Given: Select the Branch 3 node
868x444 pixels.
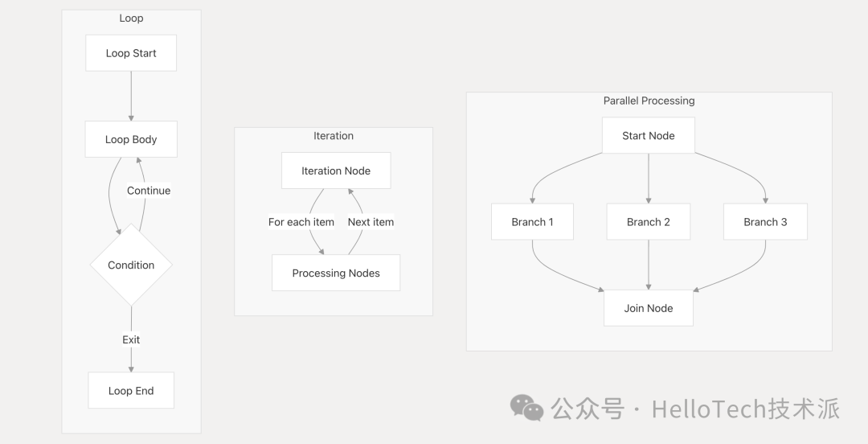Looking at the screenshot, I should pos(765,222).
